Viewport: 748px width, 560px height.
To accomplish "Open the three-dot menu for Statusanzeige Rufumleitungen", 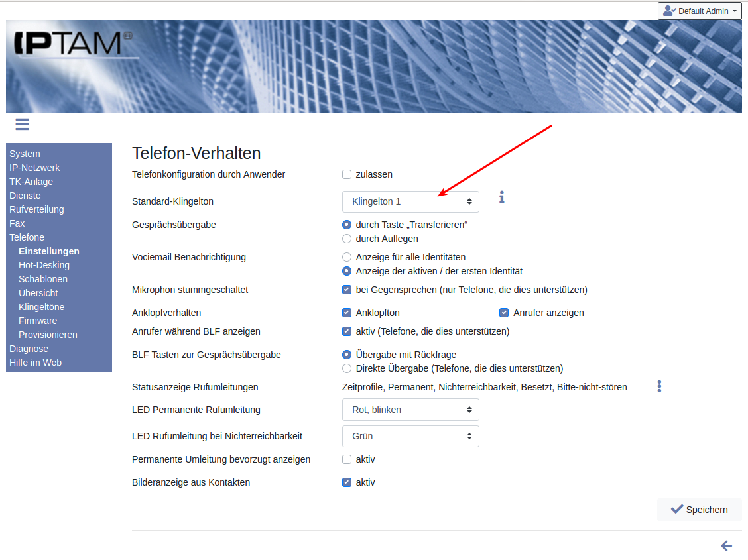I will 658,386.
